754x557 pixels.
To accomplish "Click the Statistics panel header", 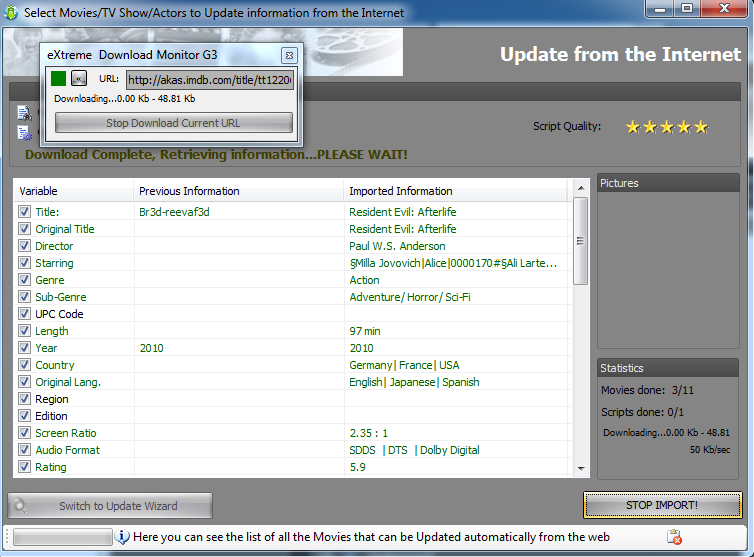I will (668, 368).
